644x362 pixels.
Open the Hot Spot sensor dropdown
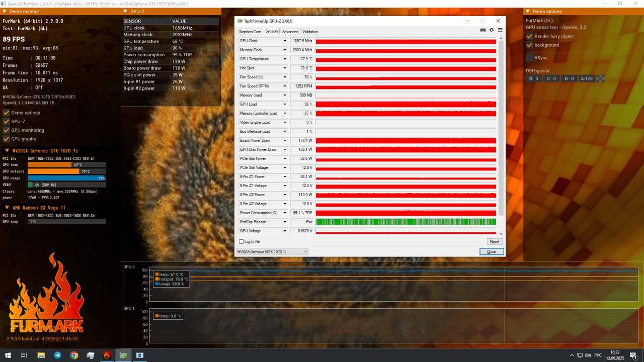pos(285,68)
